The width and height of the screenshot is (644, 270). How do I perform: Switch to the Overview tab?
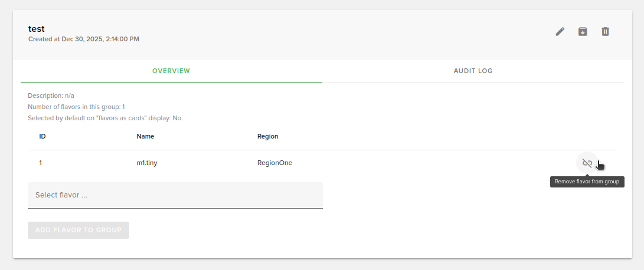(x=171, y=71)
